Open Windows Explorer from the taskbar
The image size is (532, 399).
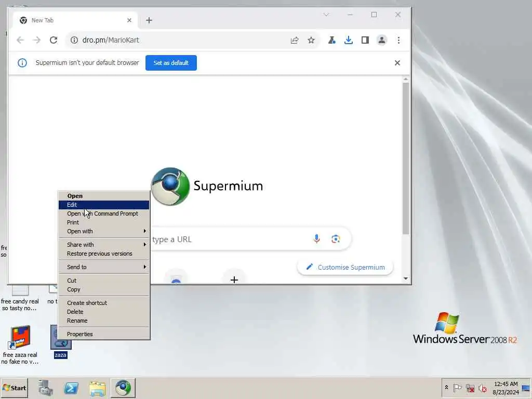tap(97, 388)
